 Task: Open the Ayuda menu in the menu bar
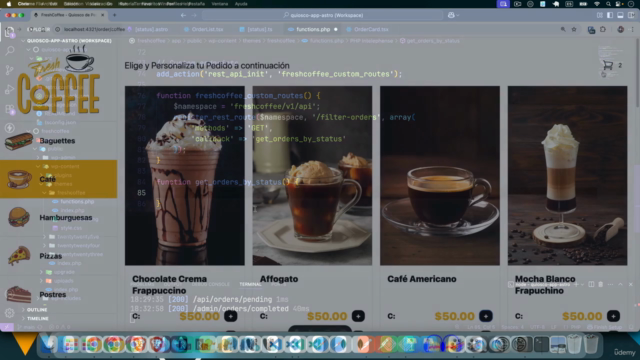(x=241, y=4)
